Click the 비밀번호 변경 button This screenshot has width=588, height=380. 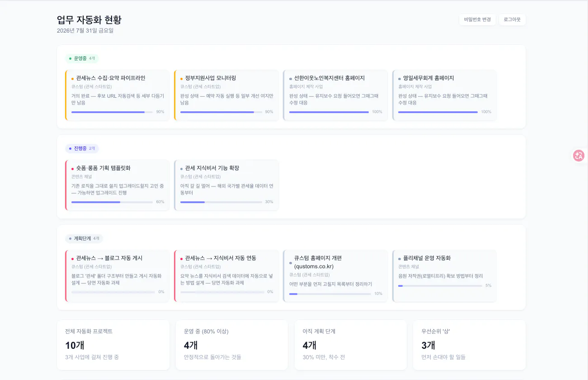[x=477, y=20]
